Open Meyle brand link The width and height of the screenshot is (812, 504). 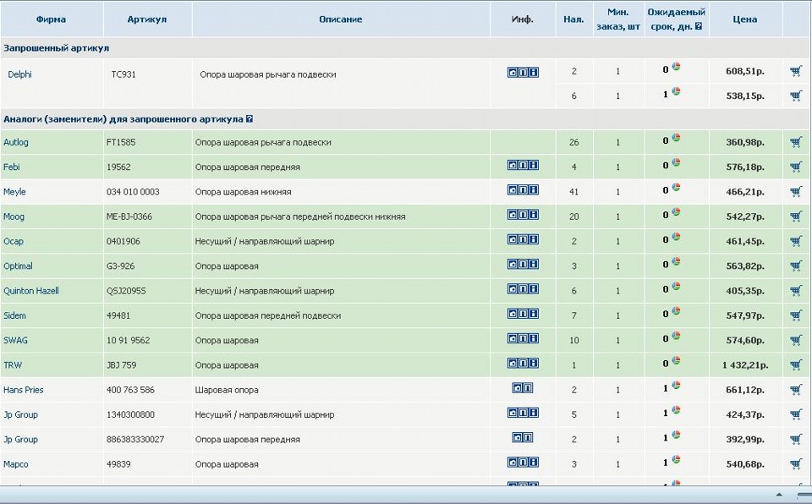pyautogui.click(x=14, y=192)
